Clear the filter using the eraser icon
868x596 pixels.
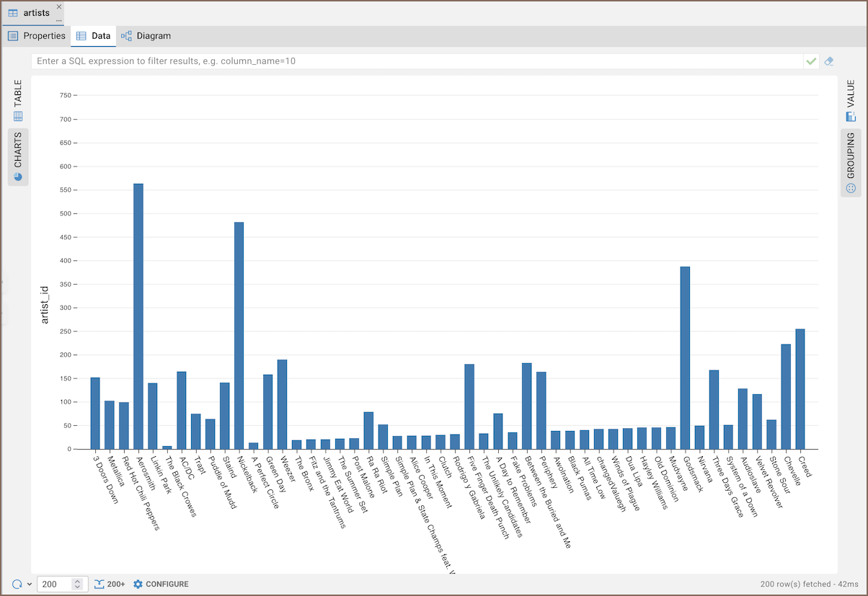[829, 61]
